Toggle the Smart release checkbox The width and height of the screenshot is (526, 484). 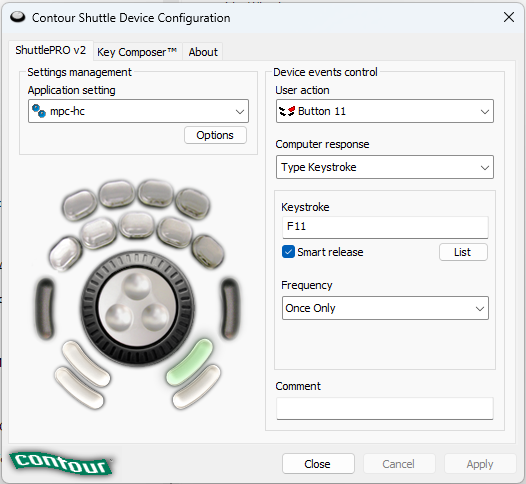[288, 252]
